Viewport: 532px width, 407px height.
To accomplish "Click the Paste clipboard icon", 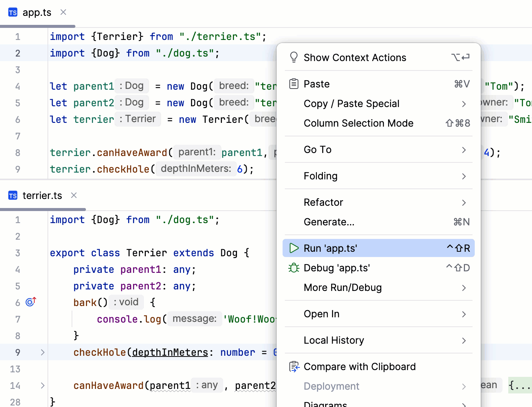I will 294,84.
